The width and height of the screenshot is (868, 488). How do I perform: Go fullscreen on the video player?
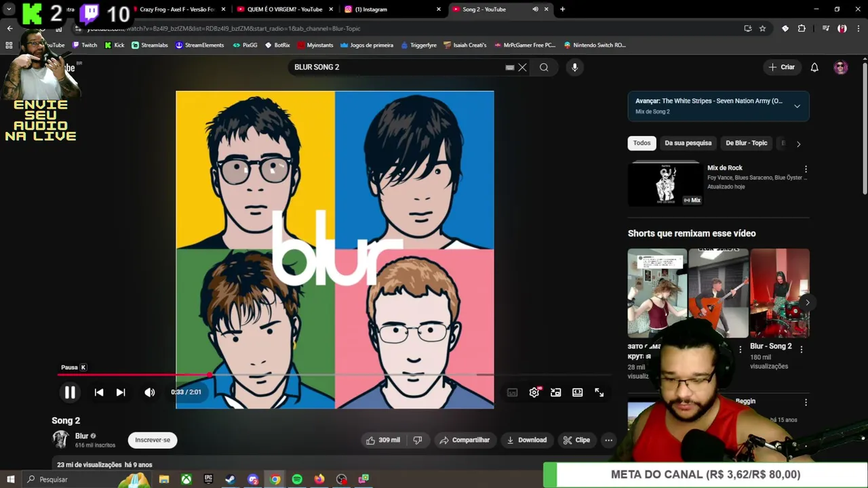(x=599, y=392)
